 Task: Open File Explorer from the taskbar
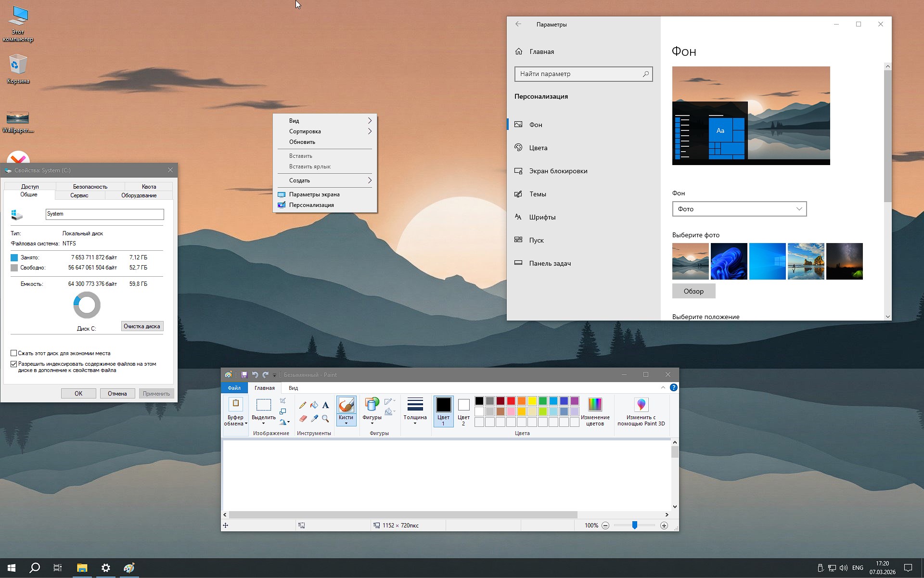[82, 568]
